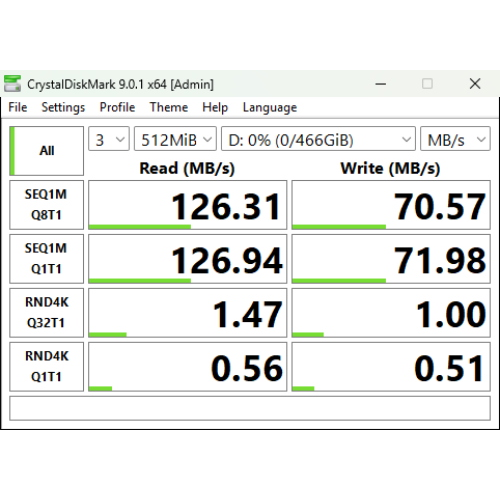Open the Language menu
500x500 pixels.
(270, 107)
